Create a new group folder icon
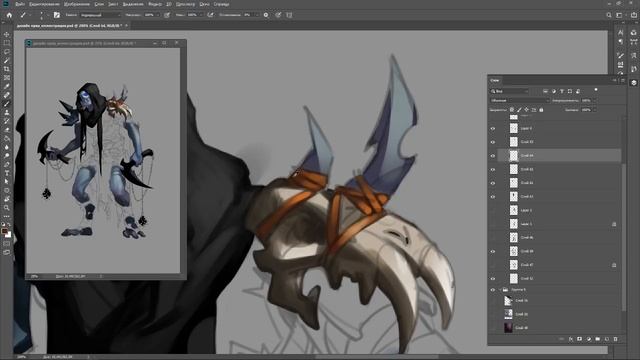 (598, 339)
